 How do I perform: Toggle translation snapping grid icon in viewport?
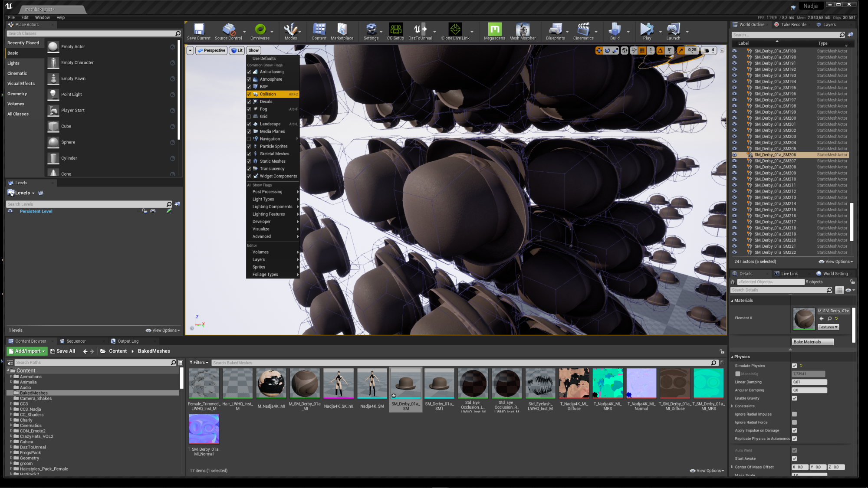642,50
